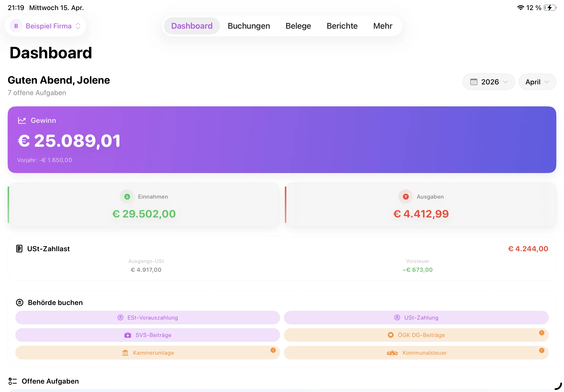Open the purple Gewinn summary card
The width and height of the screenshot is (564, 392).
click(282, 140)
